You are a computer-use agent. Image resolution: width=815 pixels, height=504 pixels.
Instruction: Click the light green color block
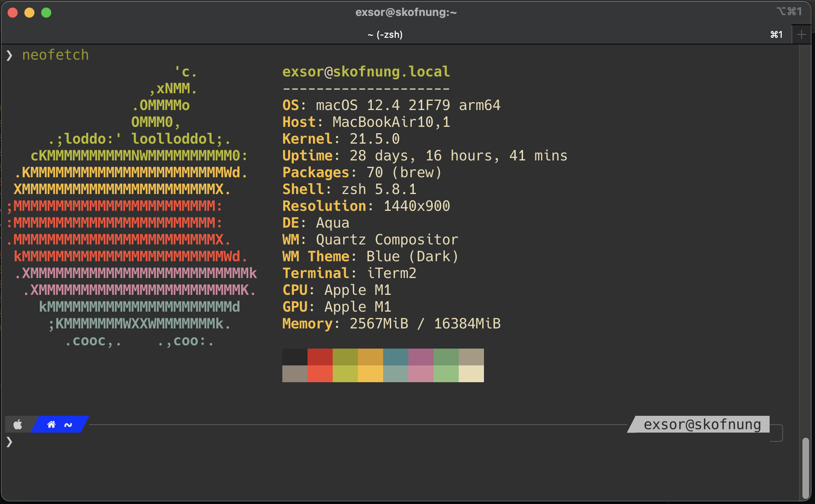click(446, 373)
